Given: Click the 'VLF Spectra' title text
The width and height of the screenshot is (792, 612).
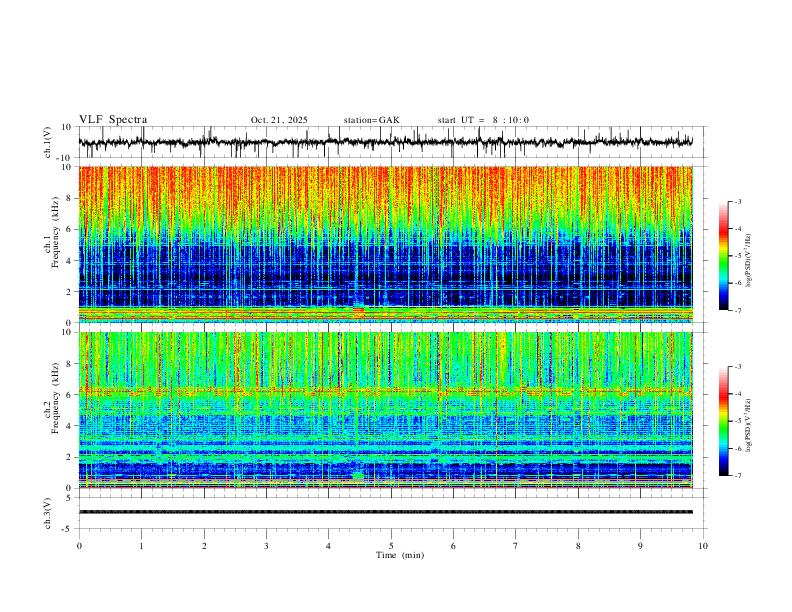Looking at the screenshot, I should 113,120.
